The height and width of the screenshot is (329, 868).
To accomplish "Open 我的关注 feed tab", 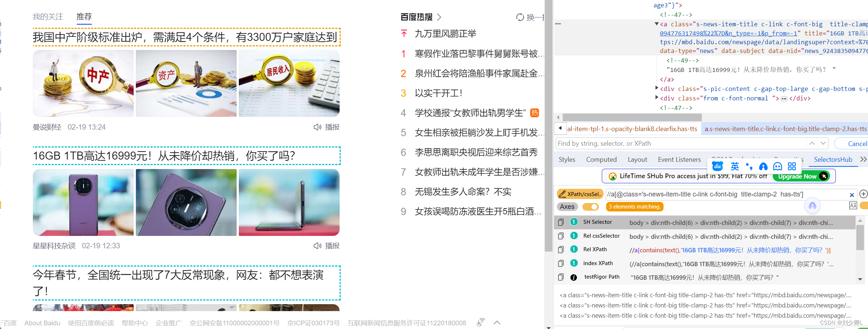I will point(48,16).
